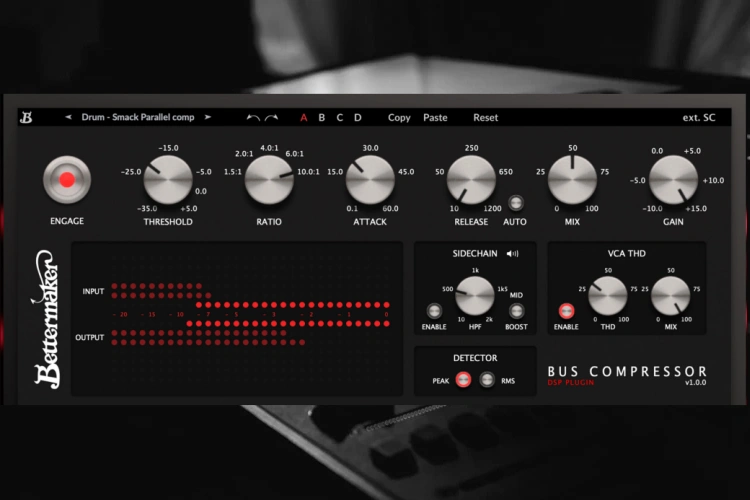Click the v1.0.0 version label
This screenshot has height=500, width=750.
[695, 383]
